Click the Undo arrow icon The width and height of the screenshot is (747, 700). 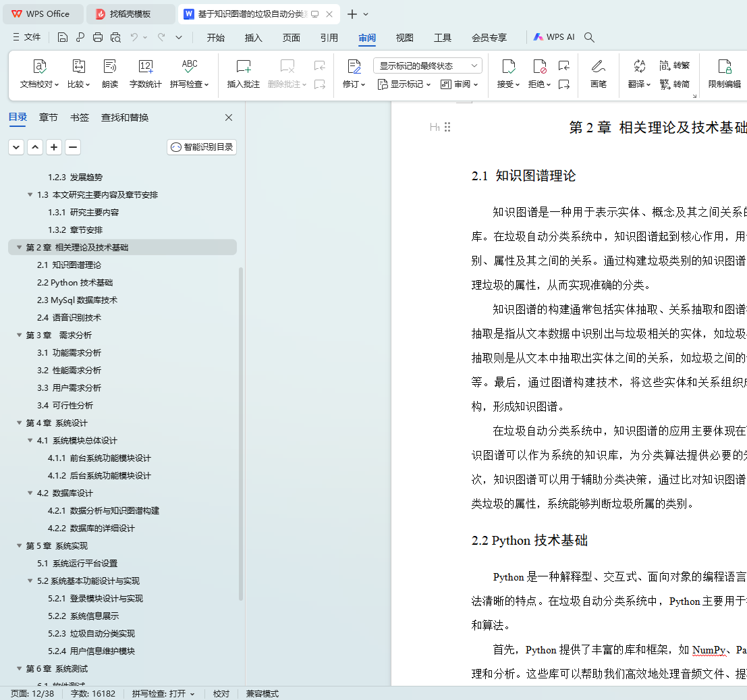point(134,37)
